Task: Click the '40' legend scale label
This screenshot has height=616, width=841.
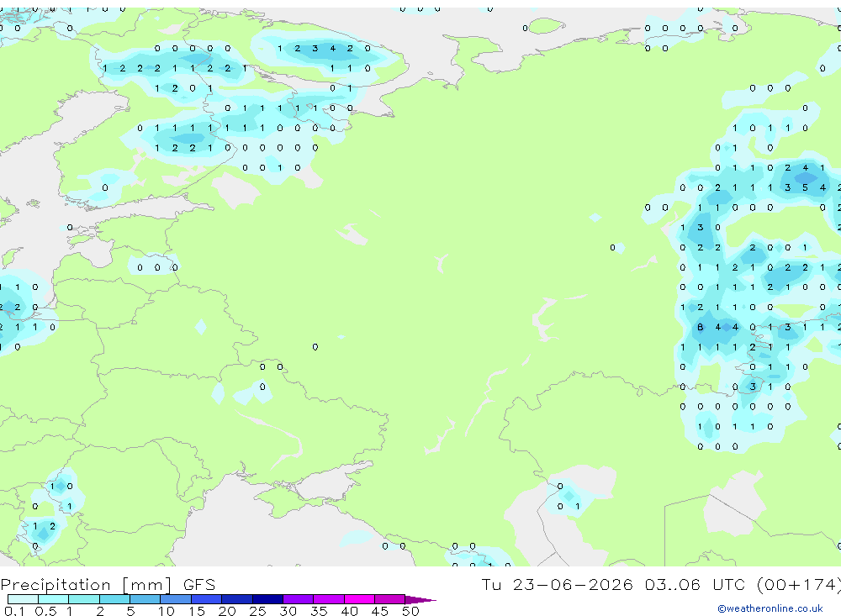Action: click(x=349, y=611)
